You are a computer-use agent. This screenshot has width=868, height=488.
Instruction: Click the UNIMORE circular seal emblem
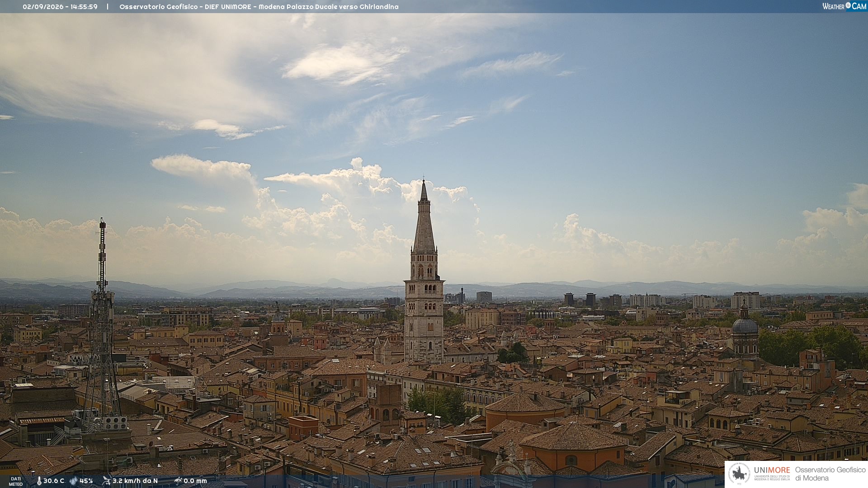click(x=739, y=474)
